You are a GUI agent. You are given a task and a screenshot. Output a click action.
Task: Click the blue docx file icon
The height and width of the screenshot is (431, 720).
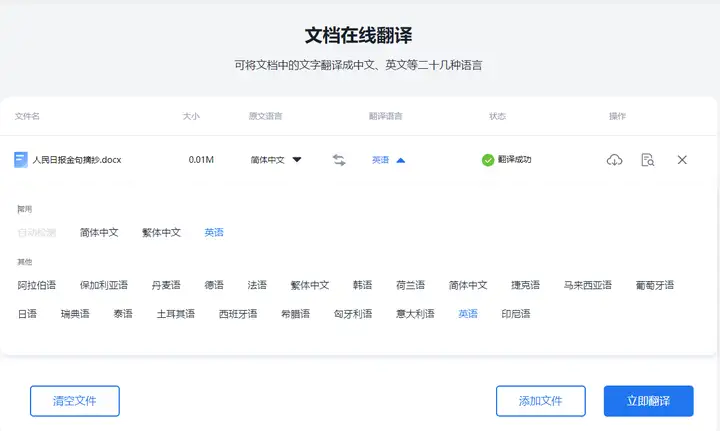click(21, 160)
